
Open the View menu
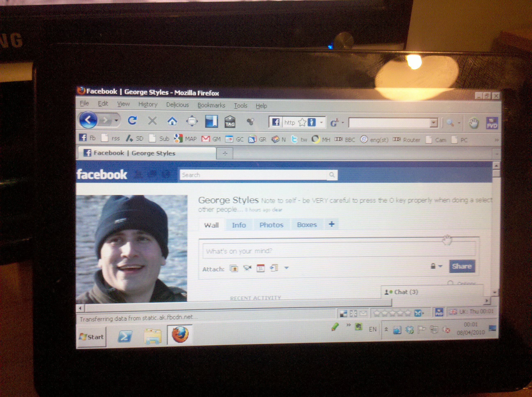point(123,104)
